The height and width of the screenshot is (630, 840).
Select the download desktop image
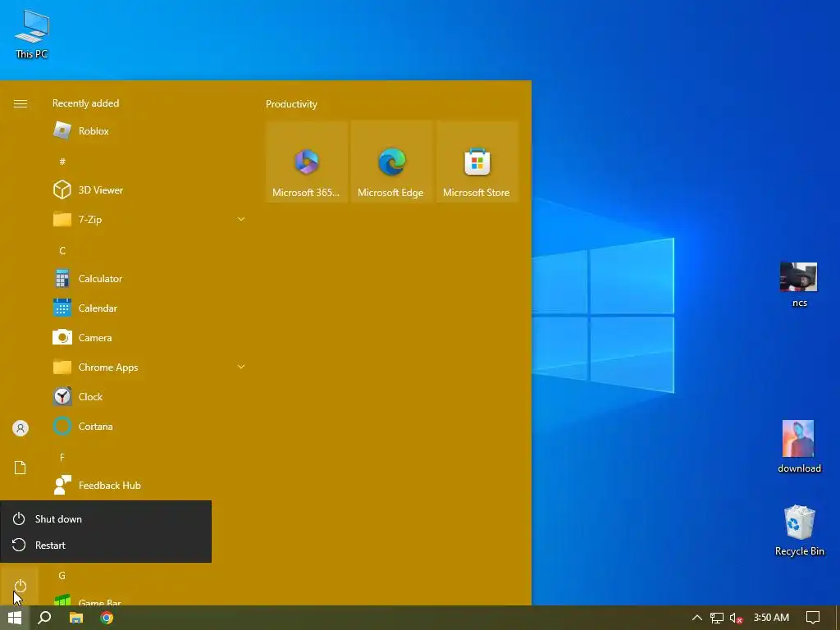(x=799, y=447)
